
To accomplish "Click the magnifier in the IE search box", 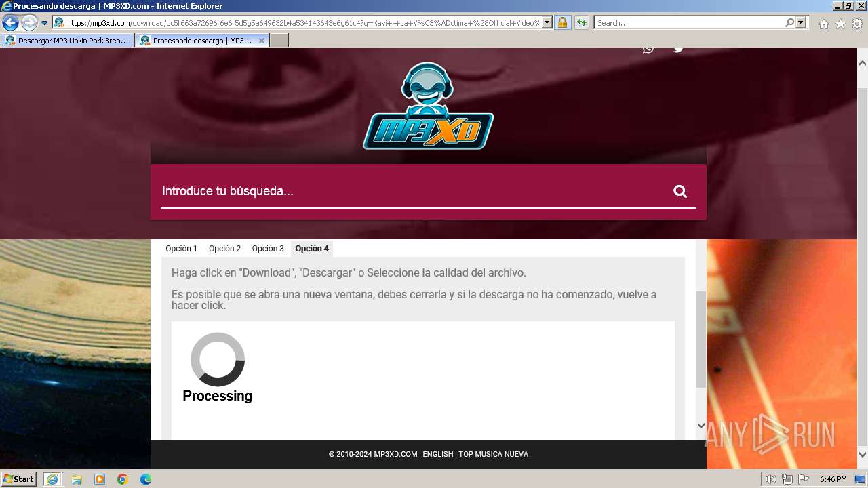I will coord(789,23).
